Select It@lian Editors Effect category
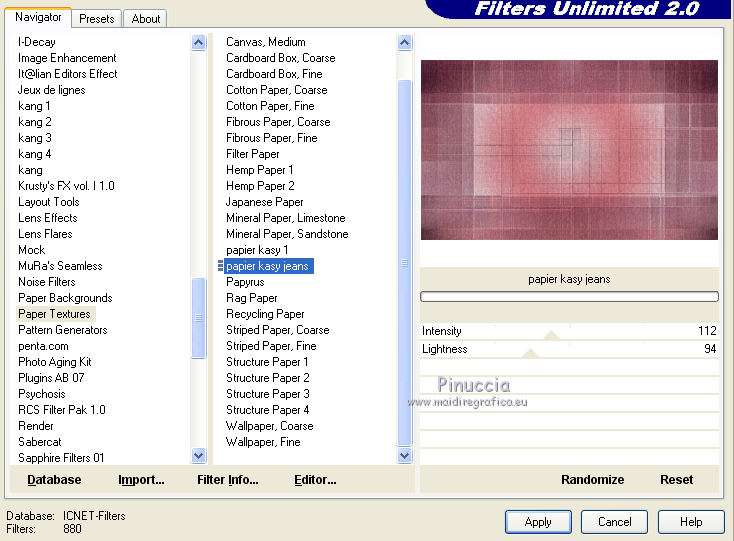 tap(67, 73)
